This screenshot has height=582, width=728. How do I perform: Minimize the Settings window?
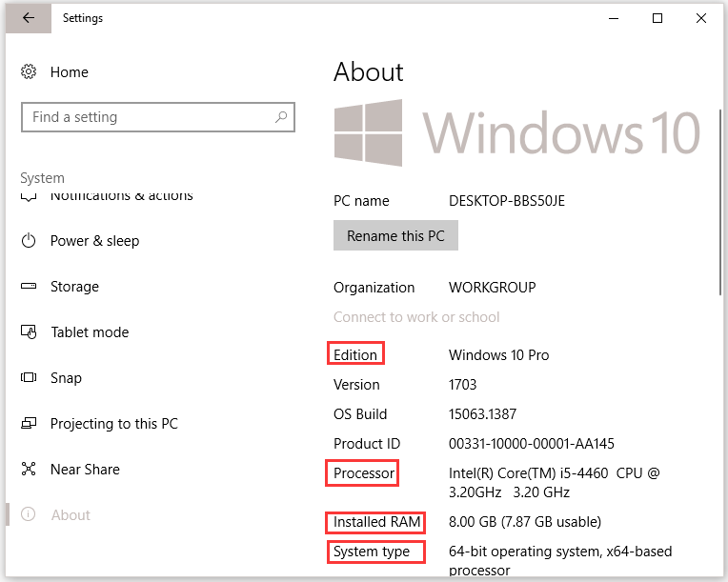(614, 18)
